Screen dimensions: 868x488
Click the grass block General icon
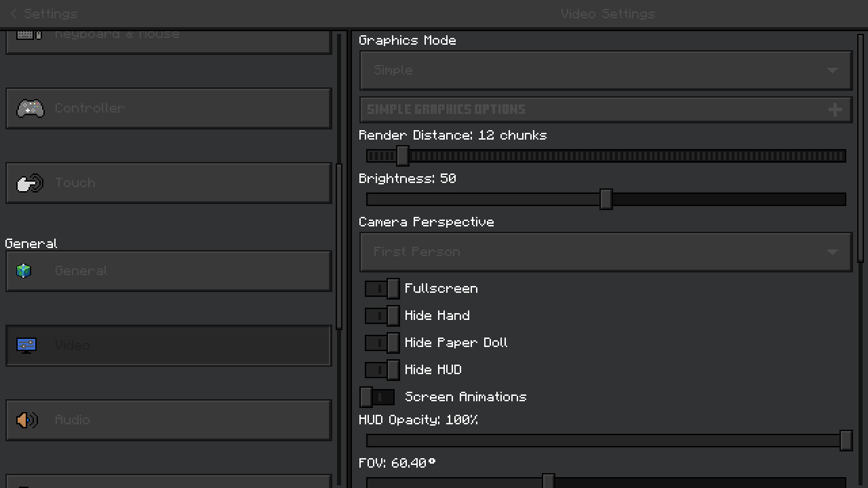click(24, 271)
